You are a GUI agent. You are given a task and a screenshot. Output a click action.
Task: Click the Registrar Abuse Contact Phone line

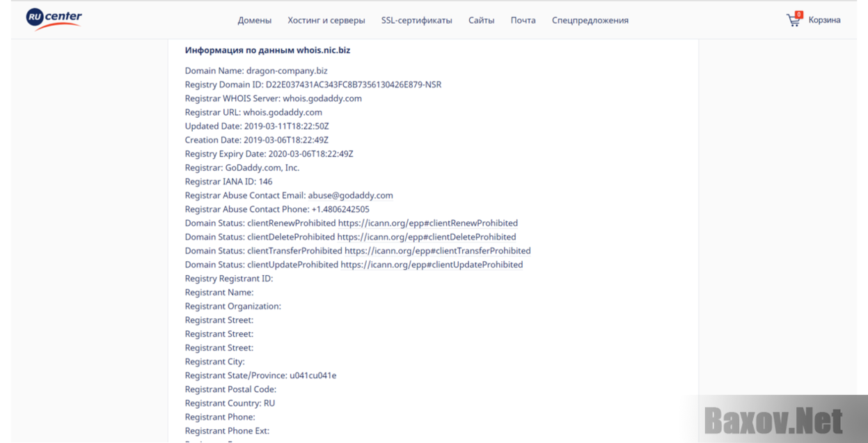click(x=277, y=210)
